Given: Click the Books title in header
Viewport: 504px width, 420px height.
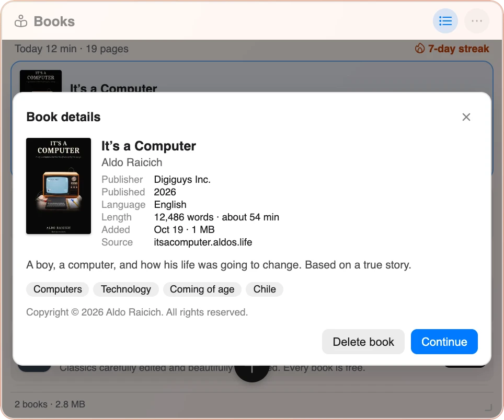Looking at the screenshot, I should tap(54, 21).
